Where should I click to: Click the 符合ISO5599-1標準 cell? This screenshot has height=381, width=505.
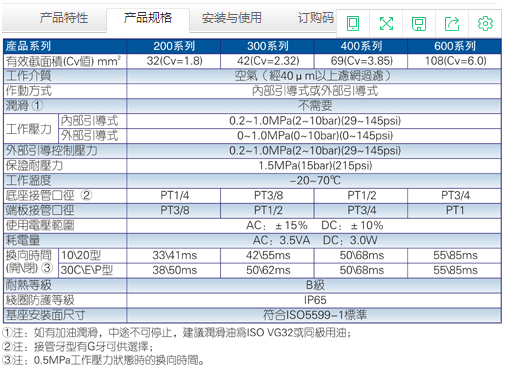click(x=314, y=315)
